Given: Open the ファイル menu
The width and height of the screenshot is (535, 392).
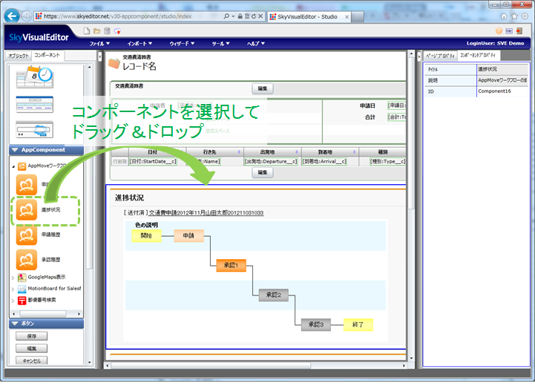Looking at the screenshot, I should click(x=99, y=44).
